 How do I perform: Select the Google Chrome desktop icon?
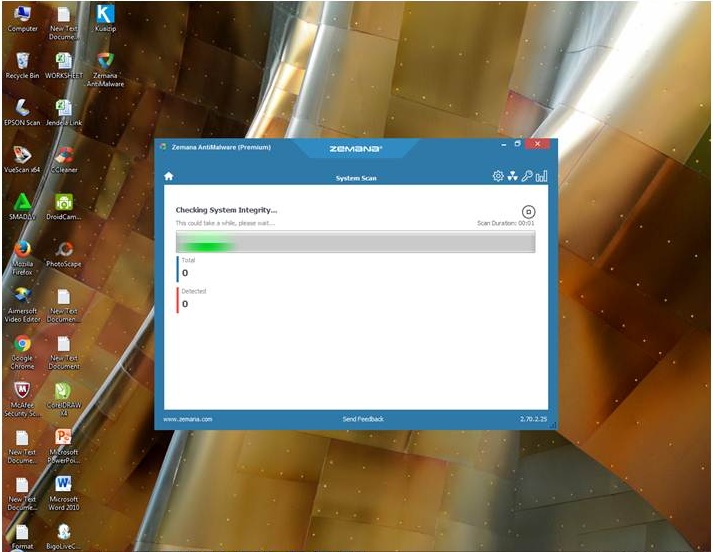[x=22, y=352]
